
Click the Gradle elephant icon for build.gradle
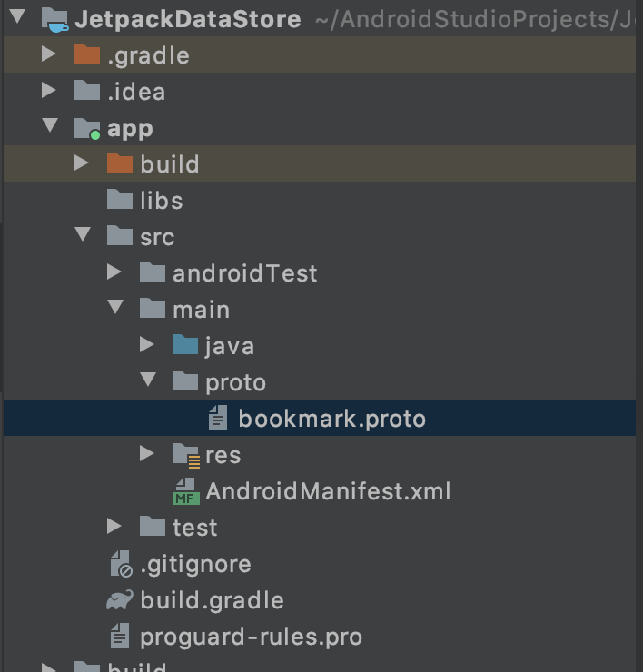coord(120,600)
